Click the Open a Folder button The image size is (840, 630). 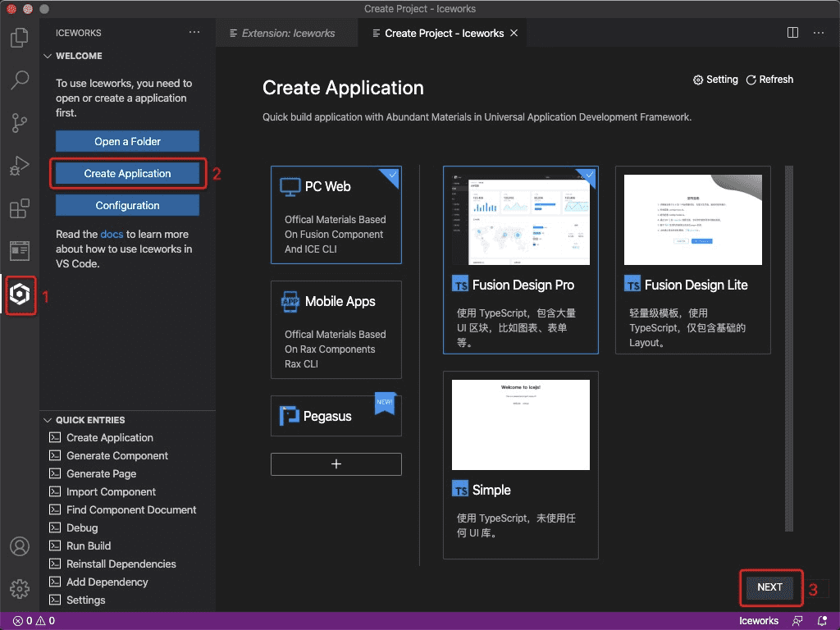(127, 141)
